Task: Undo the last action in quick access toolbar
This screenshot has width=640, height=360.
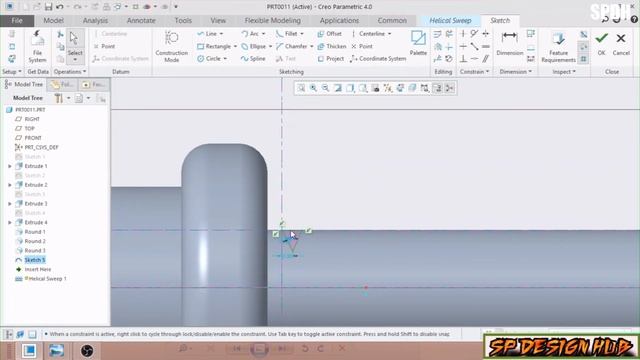Action: pos(60,7)
